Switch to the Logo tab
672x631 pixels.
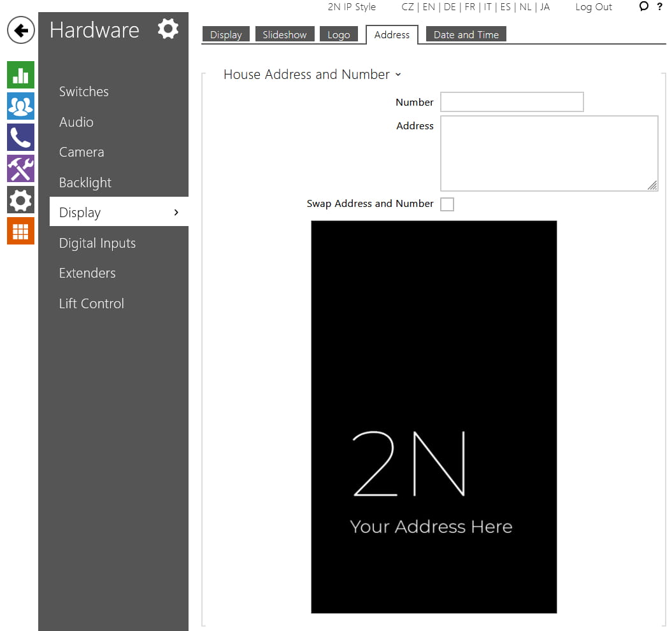click(x=339, y=34)
